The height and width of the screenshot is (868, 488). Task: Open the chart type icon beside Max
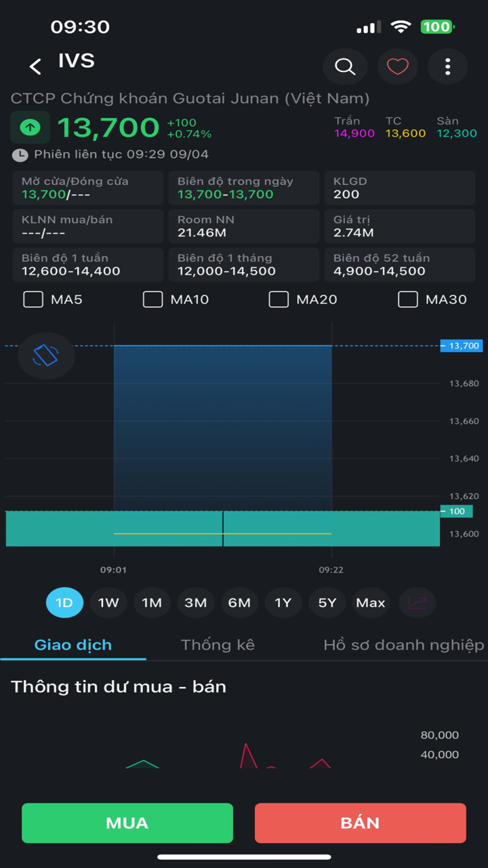pos(417,602)
